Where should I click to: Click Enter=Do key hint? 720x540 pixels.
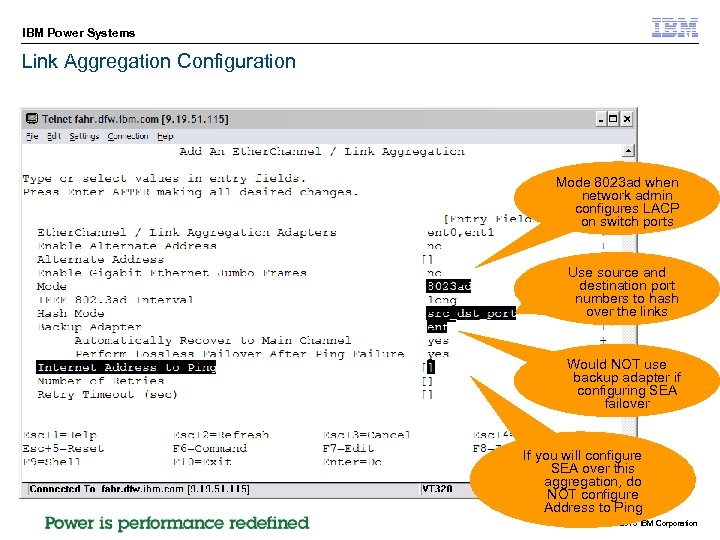coord(352,461)
